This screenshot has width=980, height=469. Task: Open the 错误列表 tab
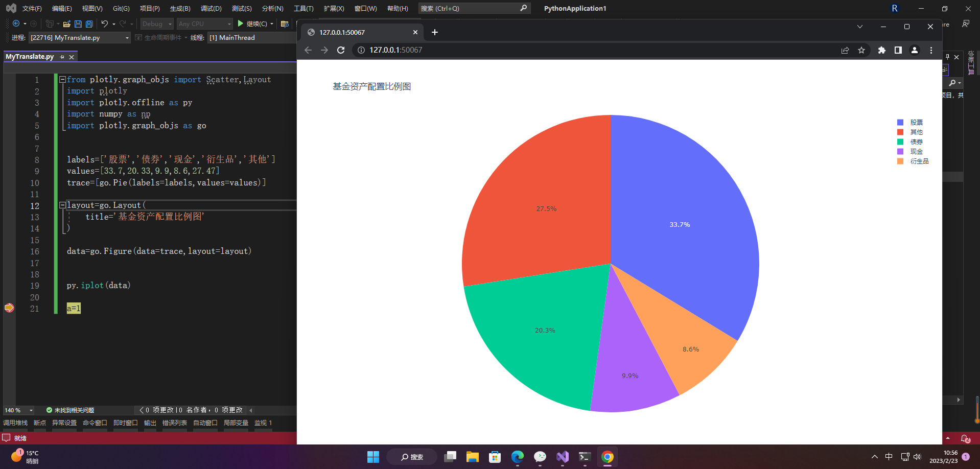click(x=175, y=423)
